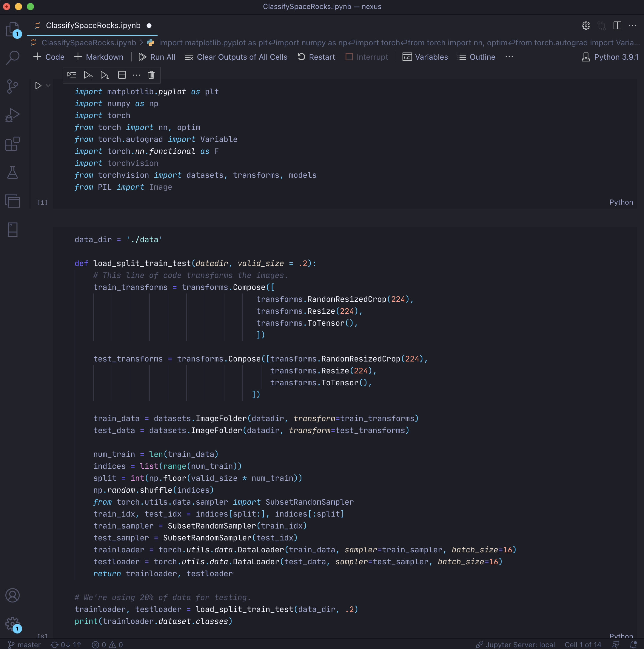Open the Search view in activity bar
This screenshot has width=644, height=649.
[13, 58]
